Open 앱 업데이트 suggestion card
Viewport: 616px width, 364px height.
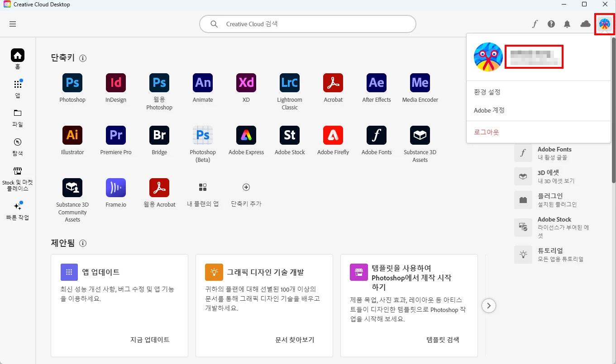tap(119, 306)
